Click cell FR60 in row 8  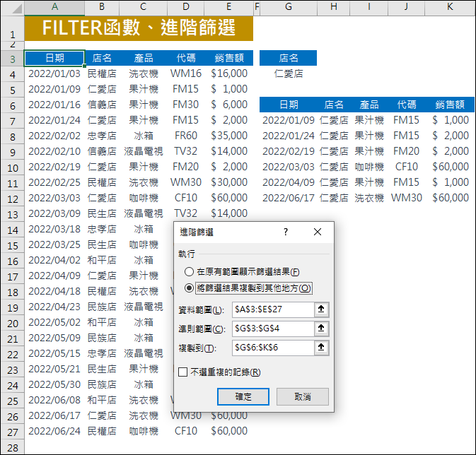pos(186,136)
